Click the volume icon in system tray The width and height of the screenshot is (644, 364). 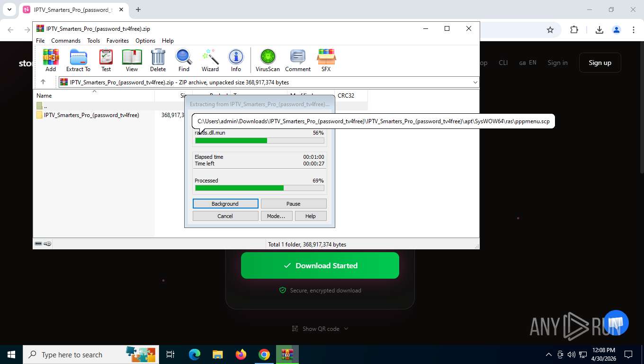[571, 355]
